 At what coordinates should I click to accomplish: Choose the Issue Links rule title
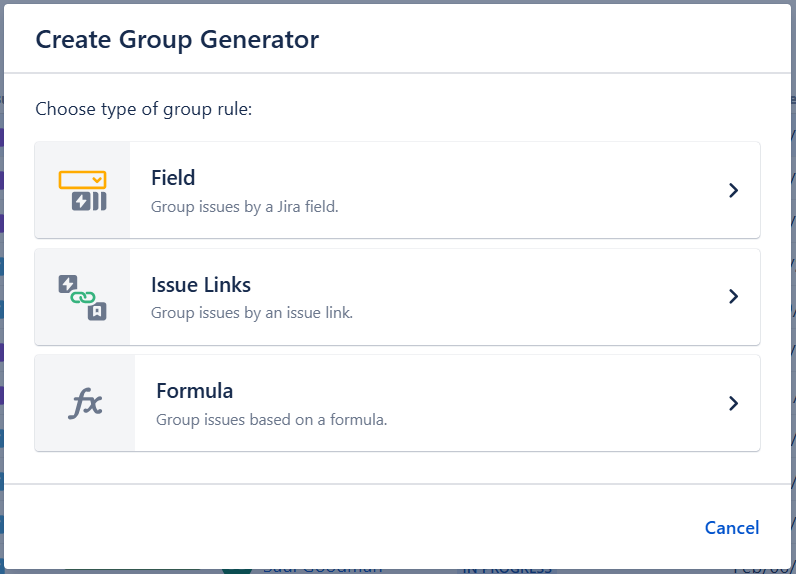[x=201, y=285]
